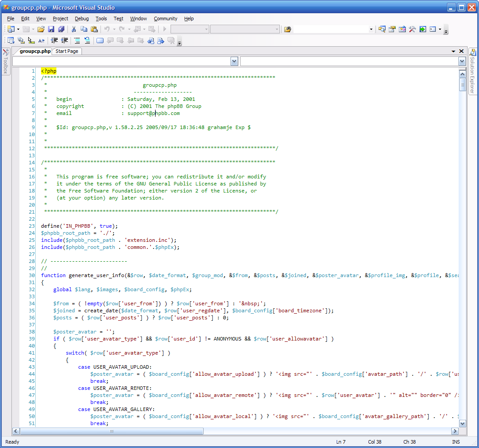
Task: Open the active files list dropdown arrow
Action: coord(453,51)
